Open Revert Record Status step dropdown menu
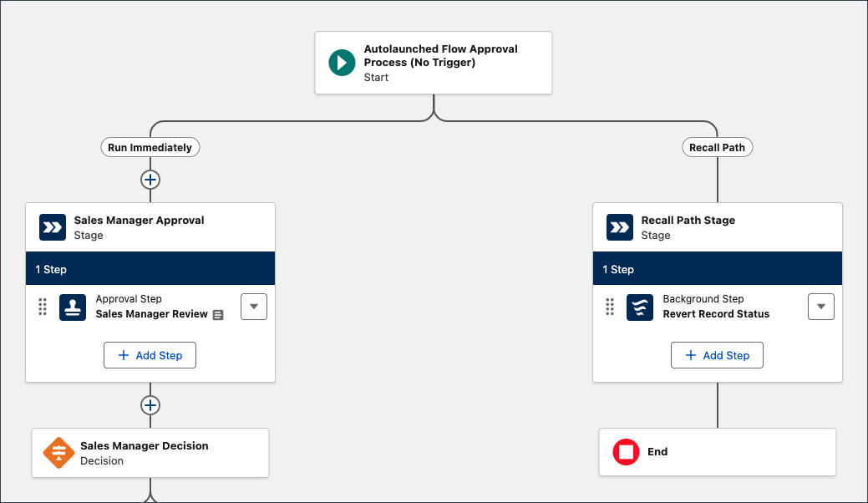The image size is (868, 503). click(821, 307)
